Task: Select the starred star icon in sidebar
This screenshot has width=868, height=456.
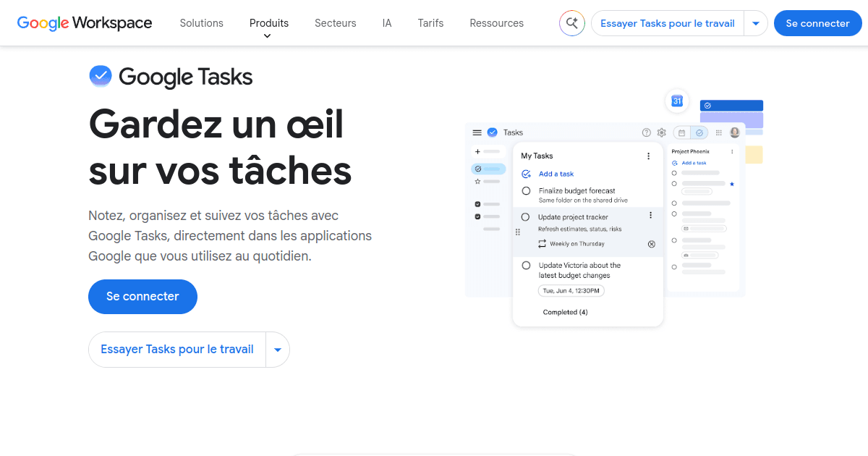Action: coord(477,182)
